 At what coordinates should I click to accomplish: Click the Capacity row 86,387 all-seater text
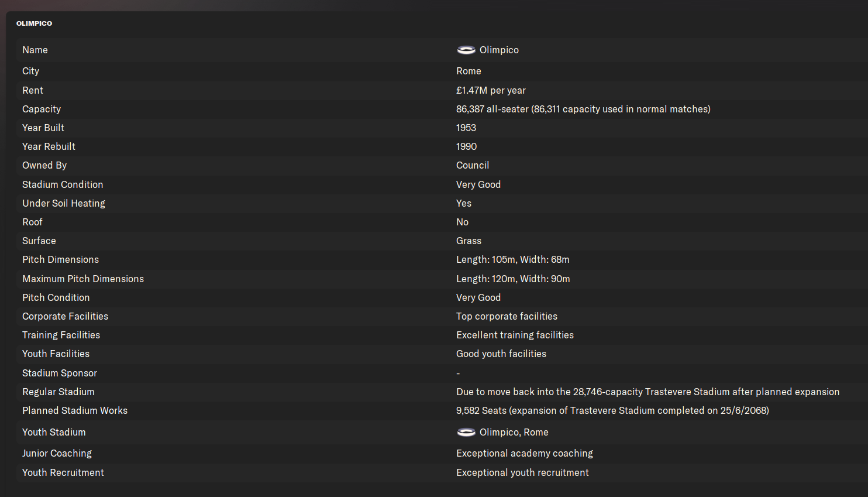point(492,109)
